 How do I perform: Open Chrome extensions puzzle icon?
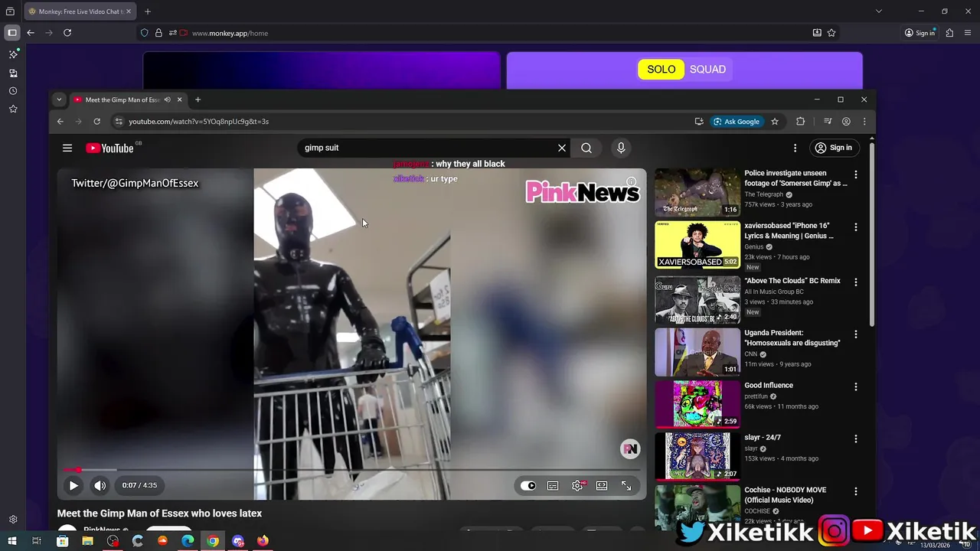tap(801, 122)
